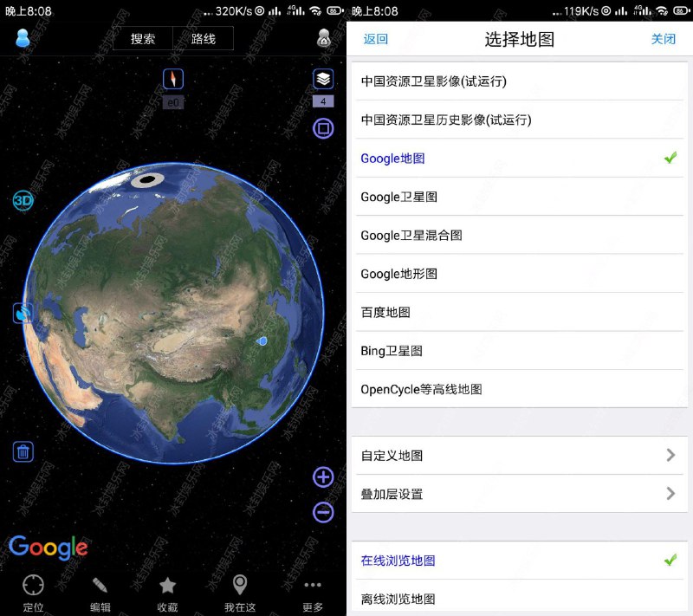Image resolution: width=693 pixels, height=616 pixels.
Task: Select Bing卫星图 option
Action: 520,350
